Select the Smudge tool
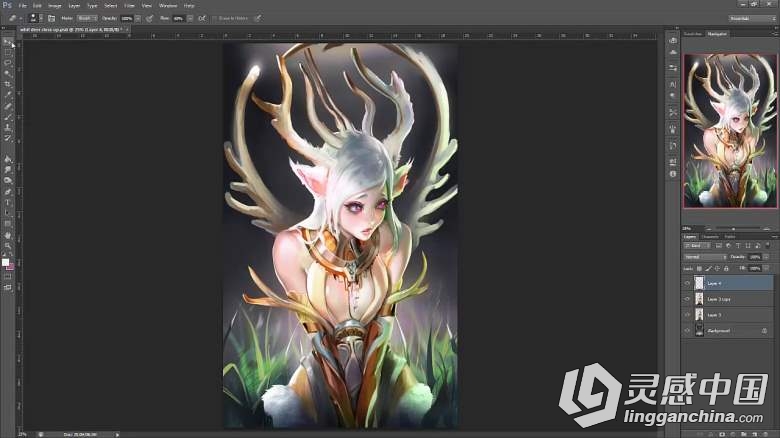 point(7,170)
